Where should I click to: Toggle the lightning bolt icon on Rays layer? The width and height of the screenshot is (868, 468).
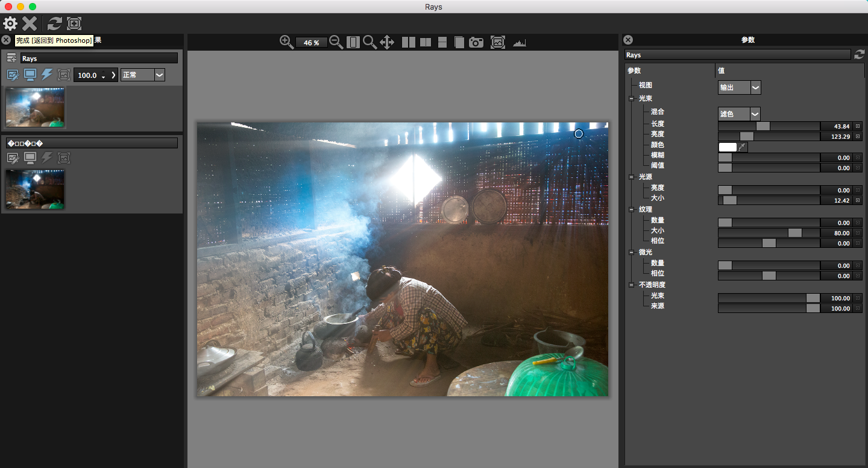(46, 75)
